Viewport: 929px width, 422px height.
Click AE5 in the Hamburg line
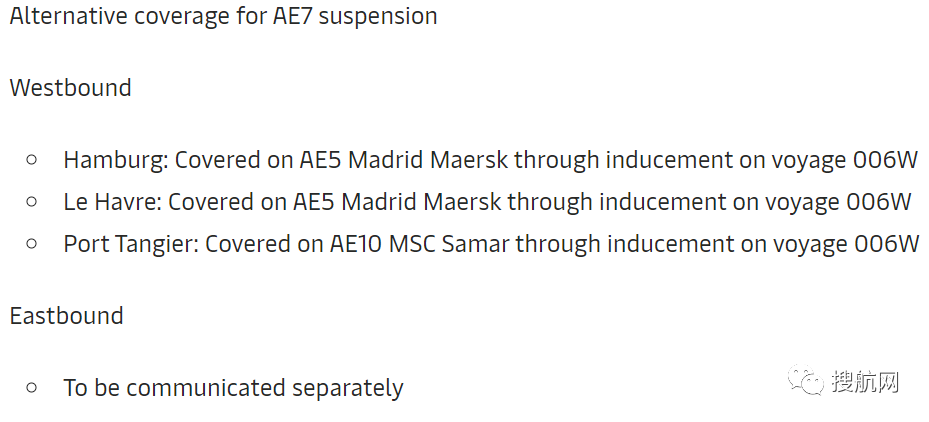pos(321,160)
